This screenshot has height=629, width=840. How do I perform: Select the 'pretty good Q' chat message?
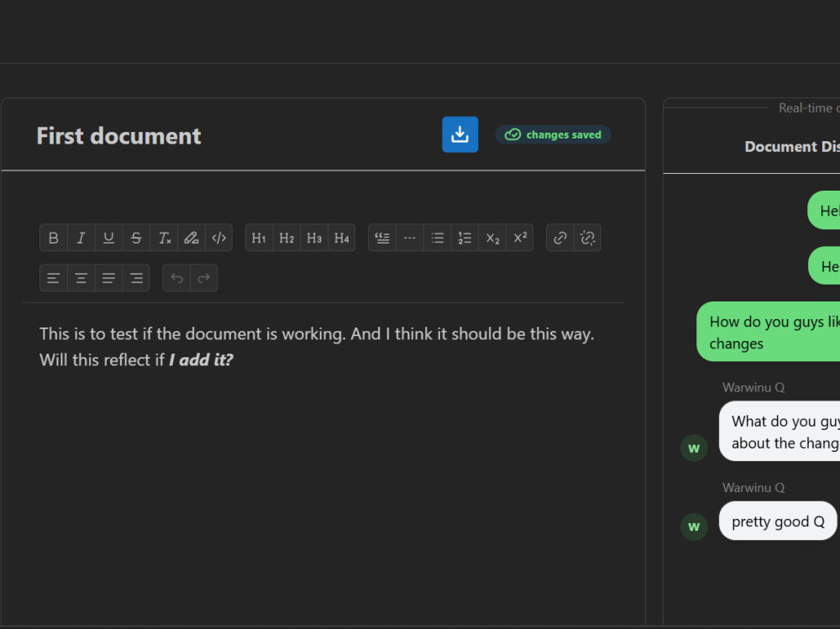point(778,522)
